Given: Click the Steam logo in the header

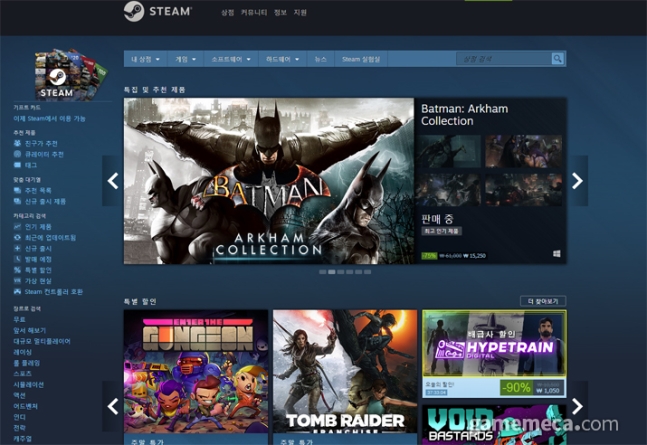Looking at the screenshot, I should coord(158,11).
